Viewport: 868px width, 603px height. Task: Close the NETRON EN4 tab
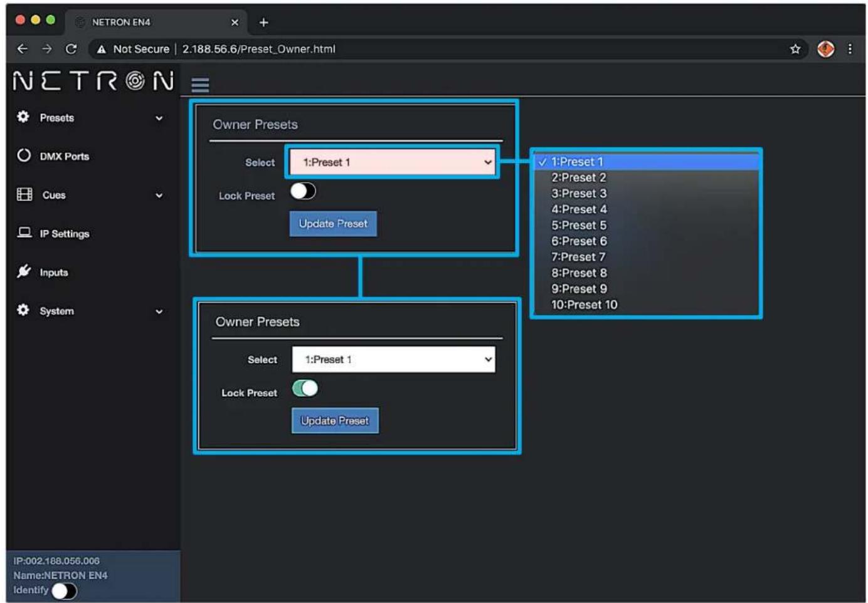[x=235, y=23]
